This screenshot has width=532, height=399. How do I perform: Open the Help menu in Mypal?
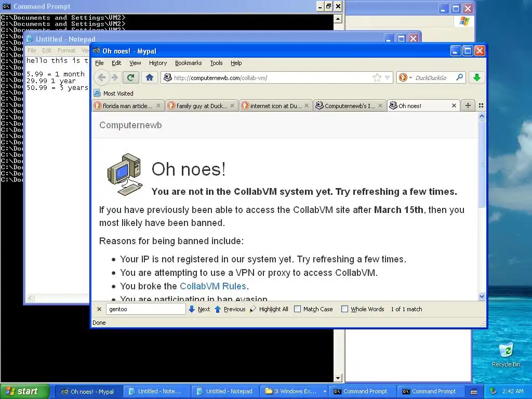coord(236,63)
